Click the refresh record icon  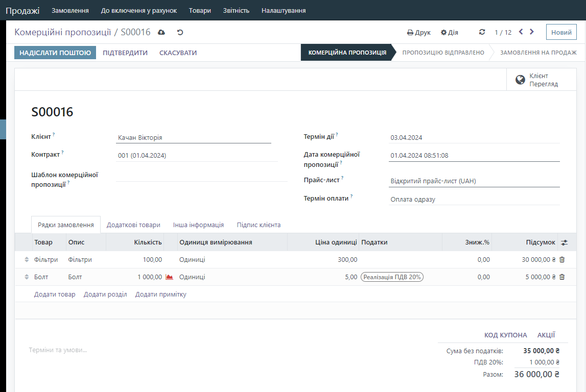tap(482, 32)
